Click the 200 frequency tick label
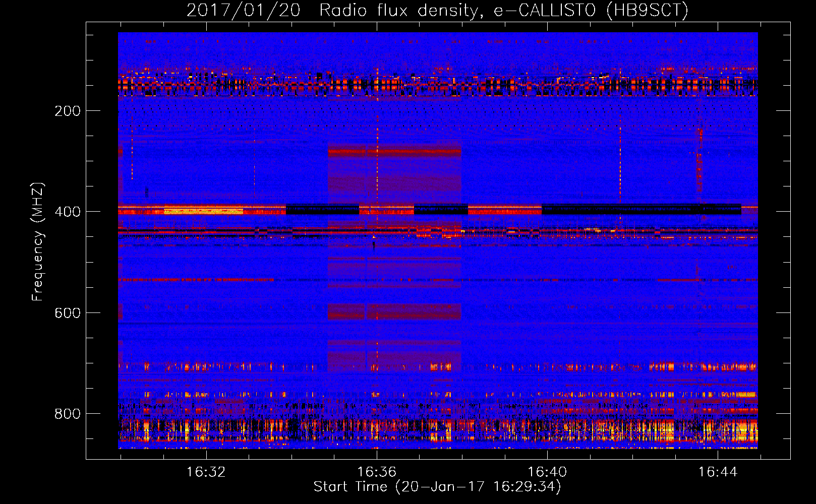 click(68, 111)
